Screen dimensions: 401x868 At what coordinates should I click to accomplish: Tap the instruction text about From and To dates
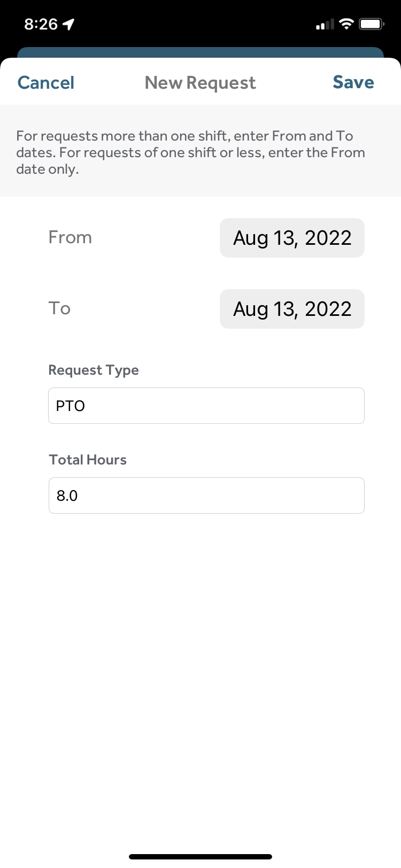coord(190,152)
